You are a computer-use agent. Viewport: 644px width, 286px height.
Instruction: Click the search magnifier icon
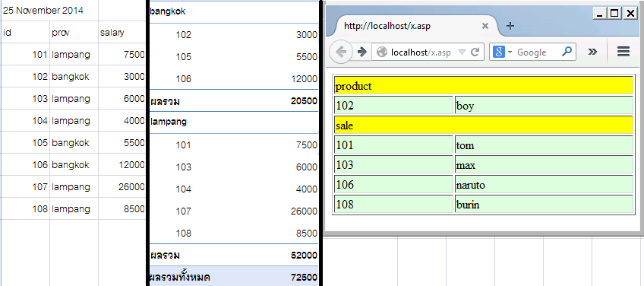tap(567, 52)
